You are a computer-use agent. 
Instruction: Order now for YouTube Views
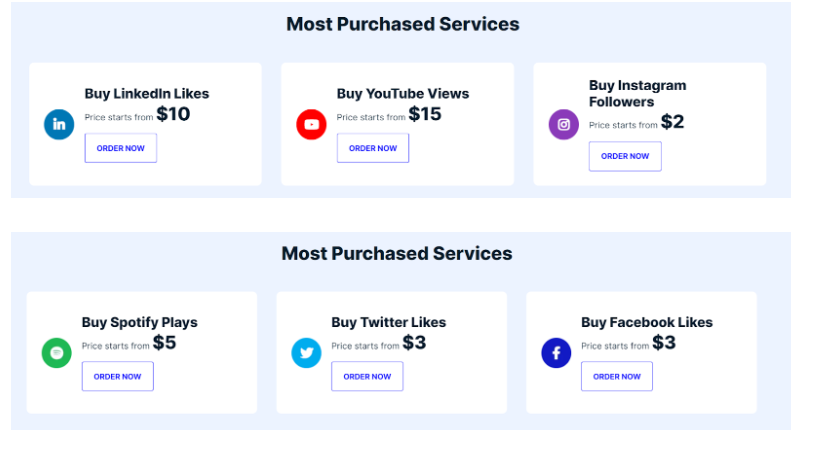[x=373, y=148]
